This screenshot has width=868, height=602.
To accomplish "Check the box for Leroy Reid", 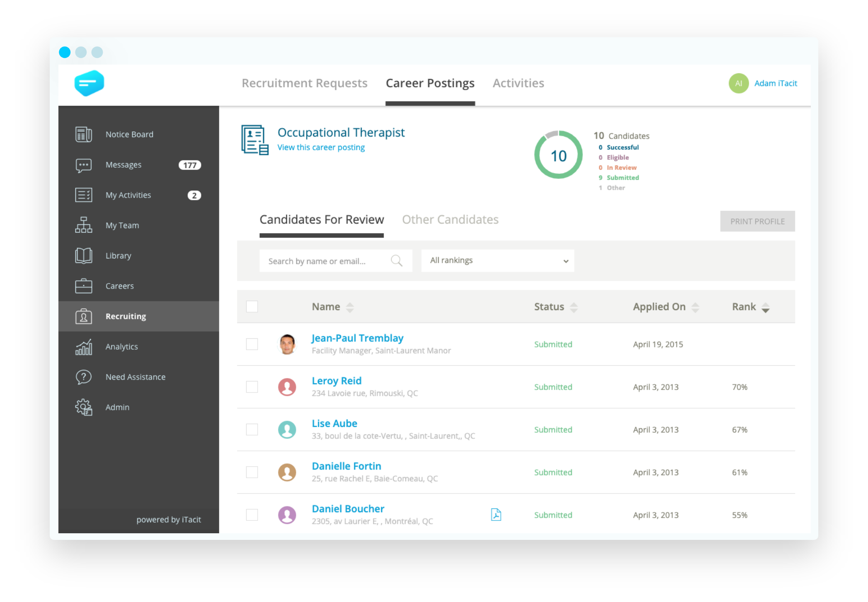I will [x=252, y=387].
